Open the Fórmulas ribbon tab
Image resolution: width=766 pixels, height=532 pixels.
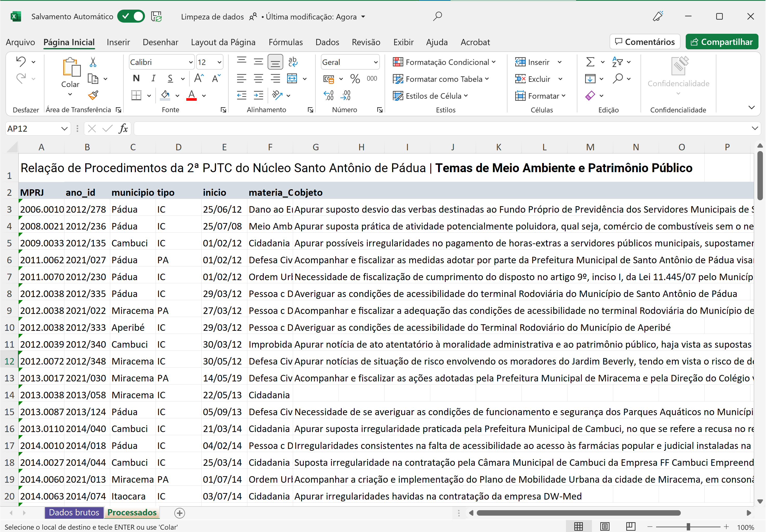pos(286,42)
